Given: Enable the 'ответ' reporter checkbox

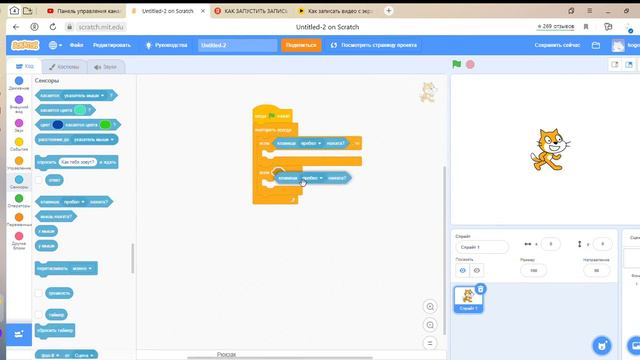Looking at the screenshot, I should pyautogui.click(x=38, y=180).
